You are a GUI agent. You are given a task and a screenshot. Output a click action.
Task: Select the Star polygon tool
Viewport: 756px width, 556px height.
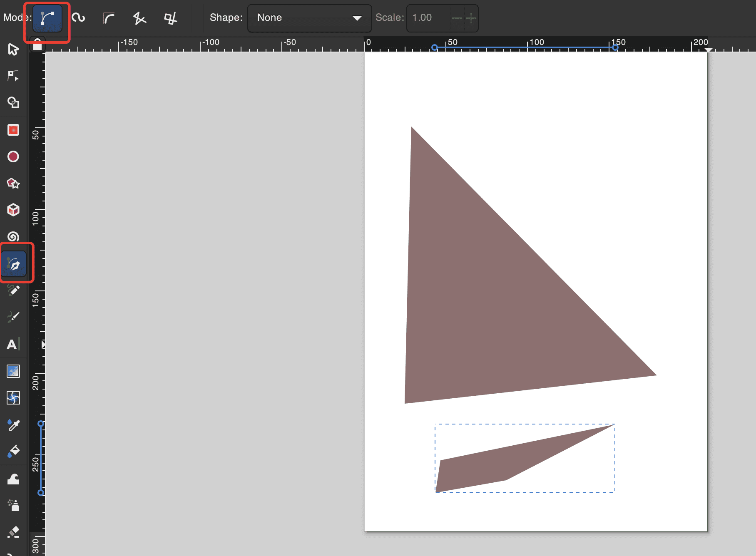[13, 183]
